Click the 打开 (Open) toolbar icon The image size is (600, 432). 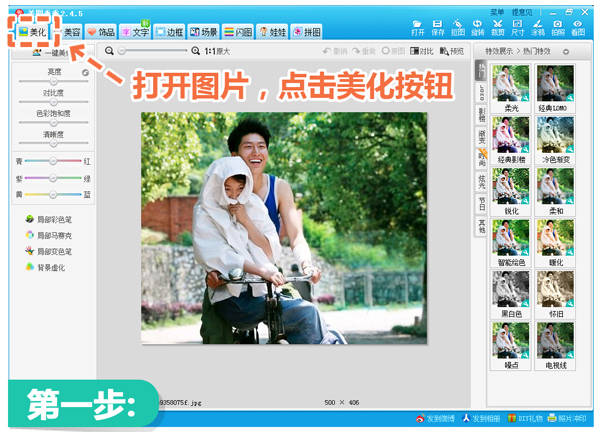418,26
